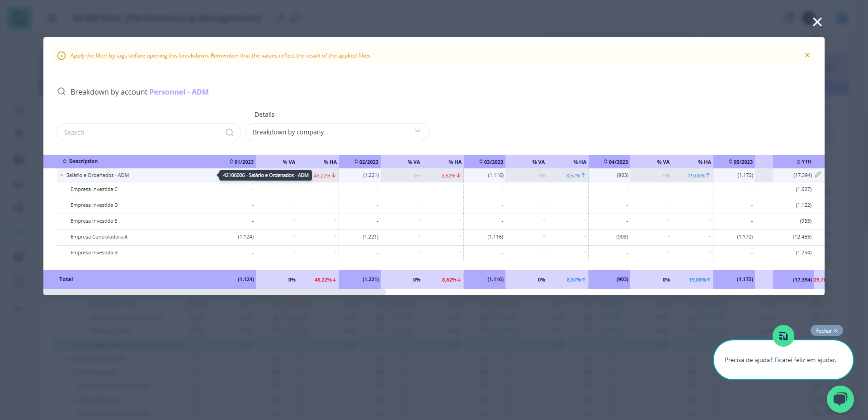Click the Total row label
The height and width of the screenshot is (420, 868).
[66, 279]
